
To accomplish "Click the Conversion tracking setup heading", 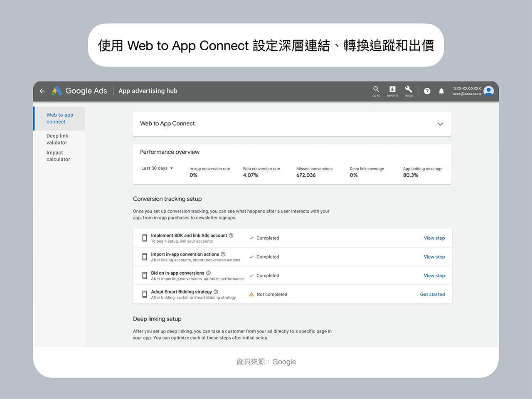I will 167,199.
